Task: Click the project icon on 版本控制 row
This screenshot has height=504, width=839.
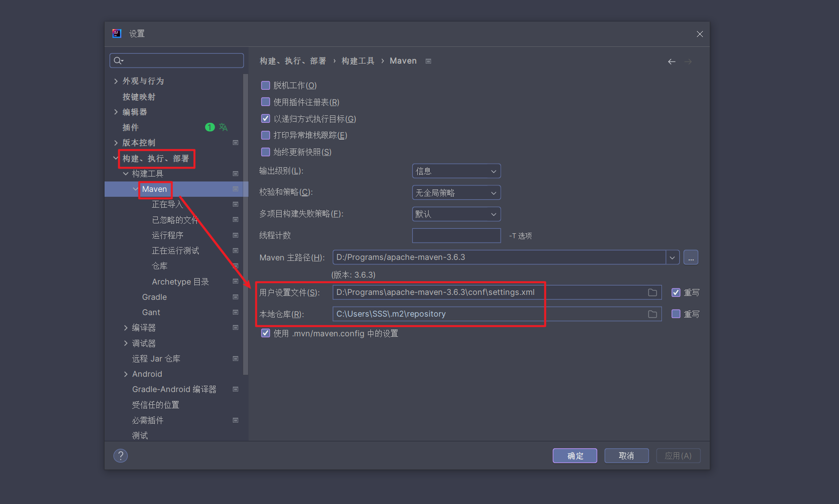Action: [235, 143]
